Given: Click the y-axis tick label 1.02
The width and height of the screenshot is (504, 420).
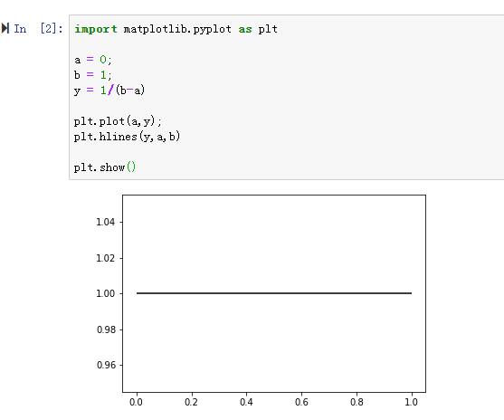Looking at the screenshot, I should click(106, 258).
